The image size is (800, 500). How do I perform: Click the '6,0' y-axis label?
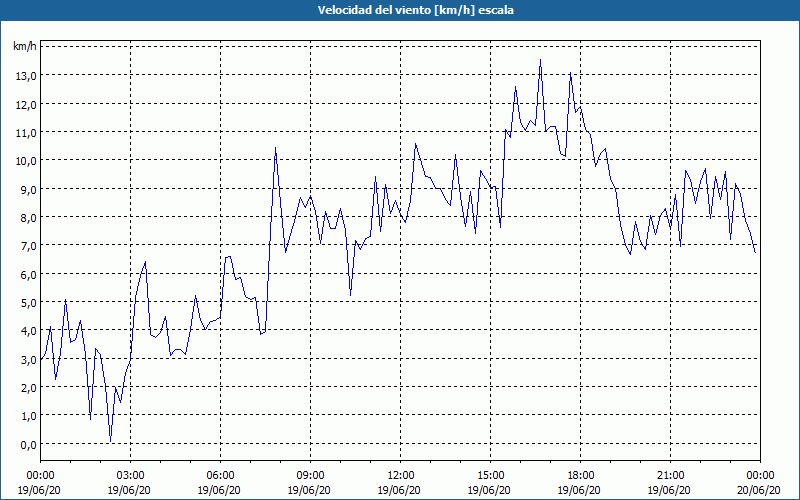pyautogui.click(x=29, y=274)
